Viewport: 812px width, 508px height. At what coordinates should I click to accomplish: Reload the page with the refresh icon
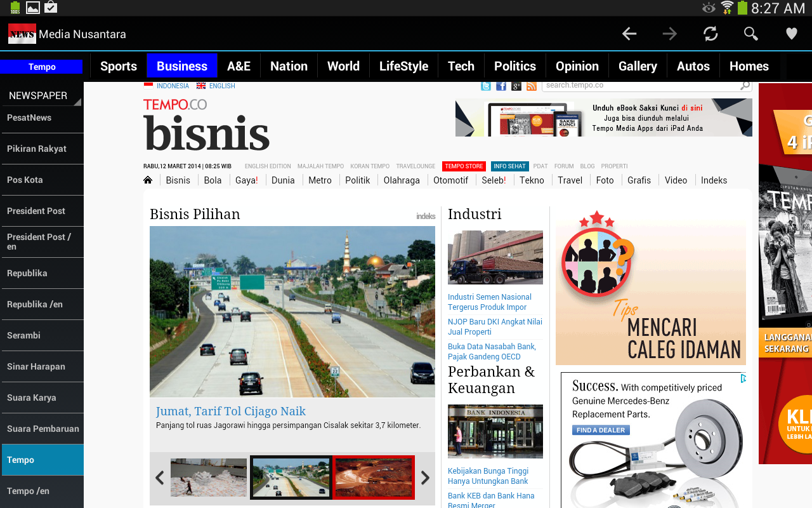pyautogui.click(x=710, y=34)
